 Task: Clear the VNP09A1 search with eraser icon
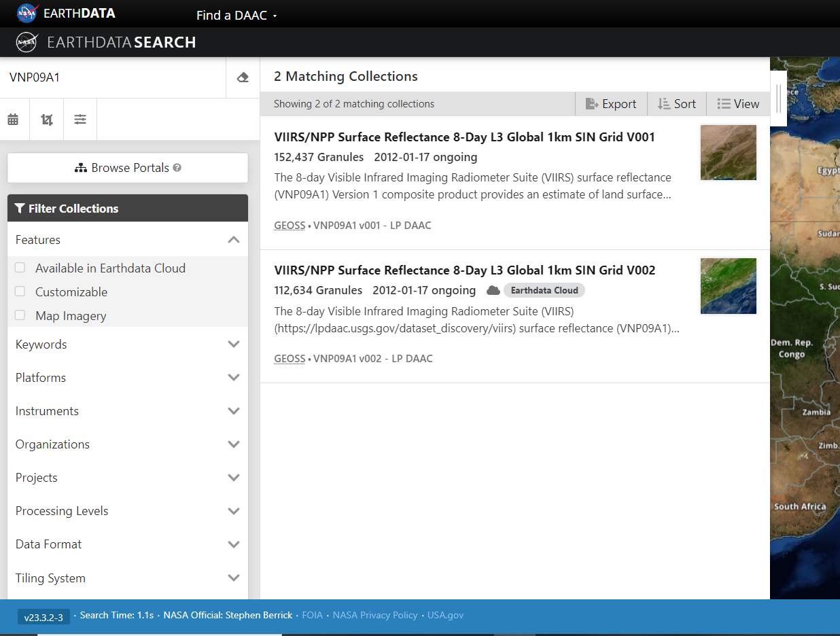243,77
